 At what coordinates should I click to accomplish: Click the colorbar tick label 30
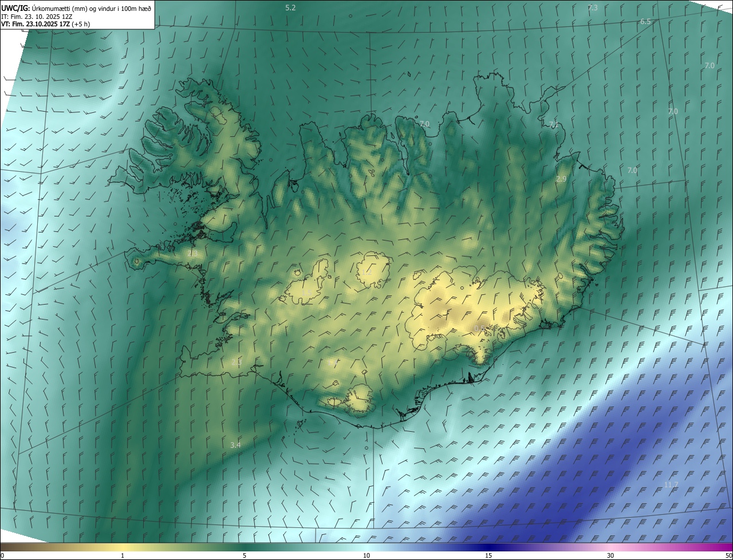[x=610, y=555]
